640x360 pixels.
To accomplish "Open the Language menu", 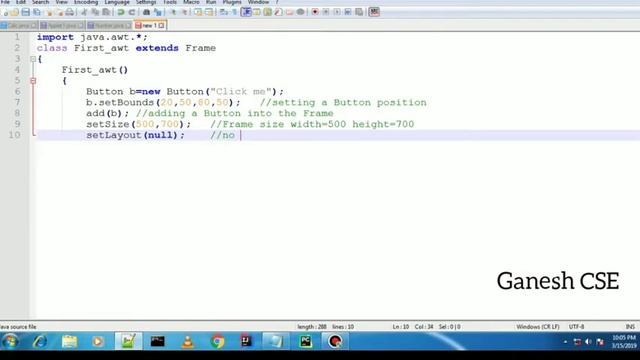I will [x=117, y=2].
